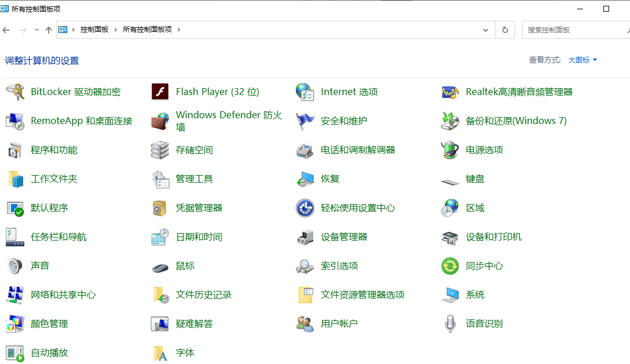Click the Forward navigation arrow
Screen dimensions: 630x364
pyautogui.click(x=23, y=30)
